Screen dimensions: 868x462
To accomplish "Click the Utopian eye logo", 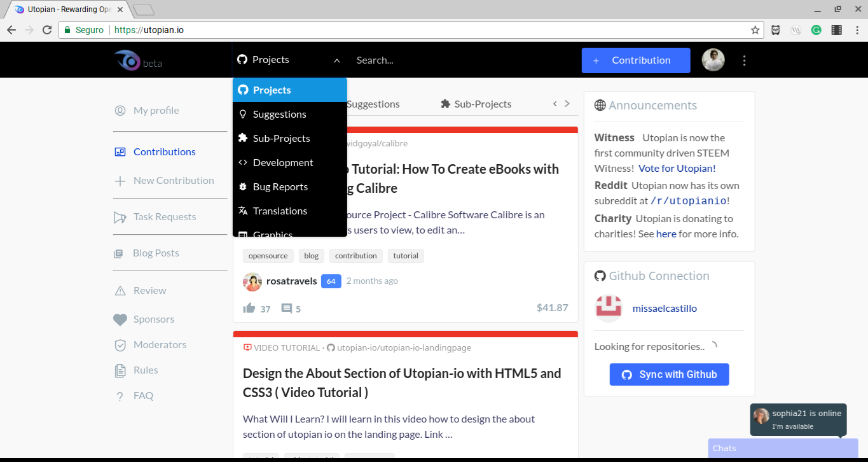I will click(128, 60).
